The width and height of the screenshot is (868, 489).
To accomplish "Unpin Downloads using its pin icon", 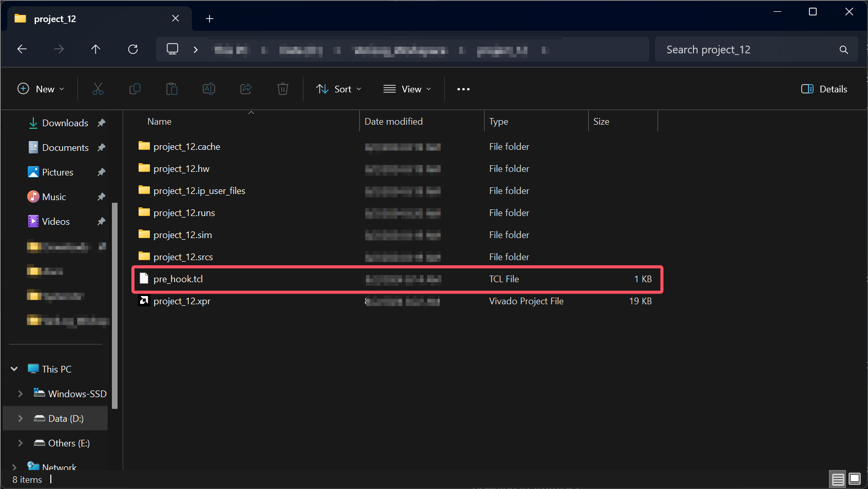I will 101,123.
